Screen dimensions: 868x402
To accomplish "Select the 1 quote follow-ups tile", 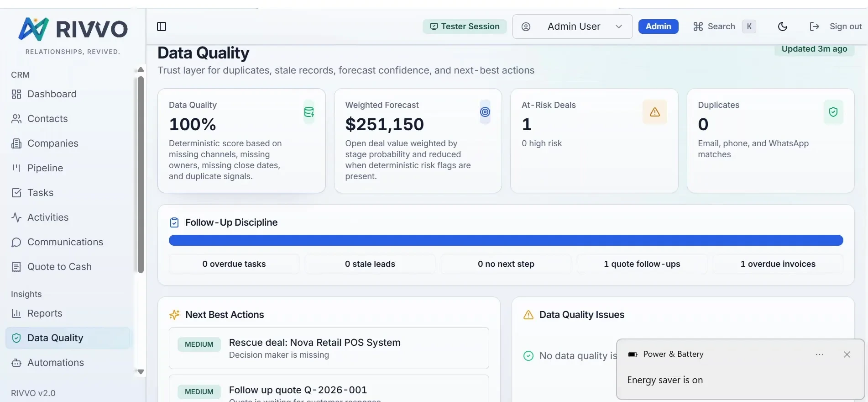I will coord(642,264).
